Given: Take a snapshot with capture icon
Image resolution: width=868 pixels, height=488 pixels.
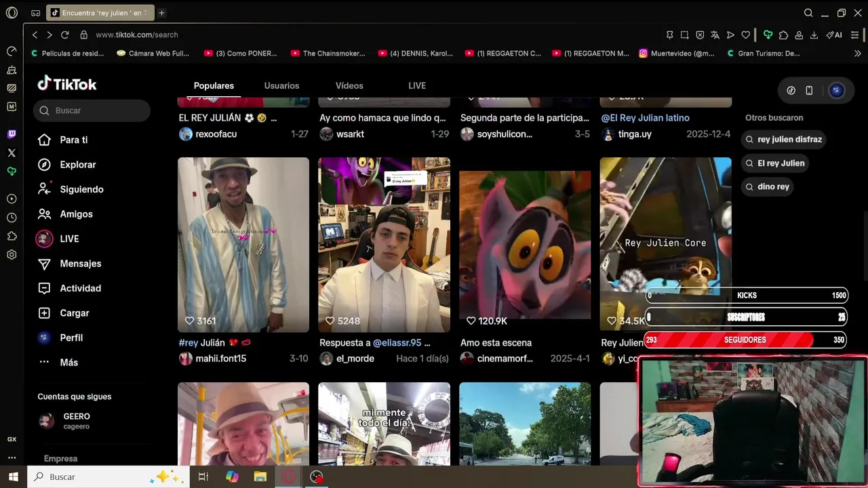Looking at the screenshot, I should click(x=685, y=35).
